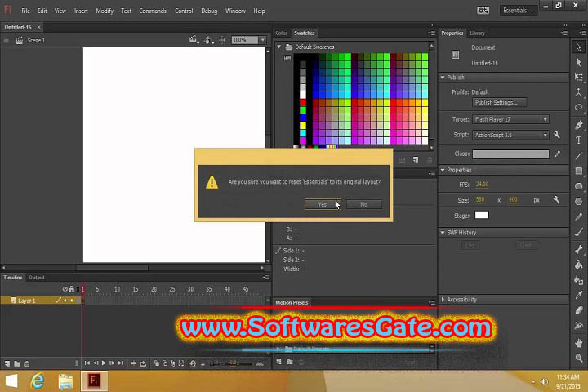The width and height of the screenshot is (588, 392).
Task: Toggle lock all layers padlock icon
Action: click(x=72, y=289)
